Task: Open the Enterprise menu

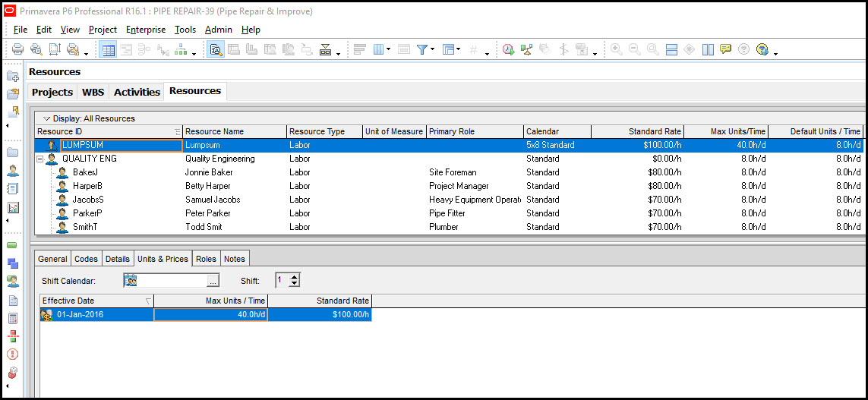Action: (x=146, y=30)
